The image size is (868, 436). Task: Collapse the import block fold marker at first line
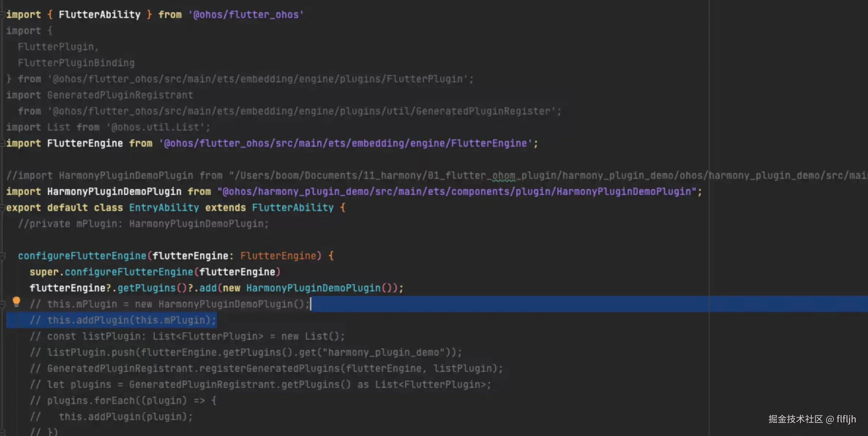coord(2,15)
